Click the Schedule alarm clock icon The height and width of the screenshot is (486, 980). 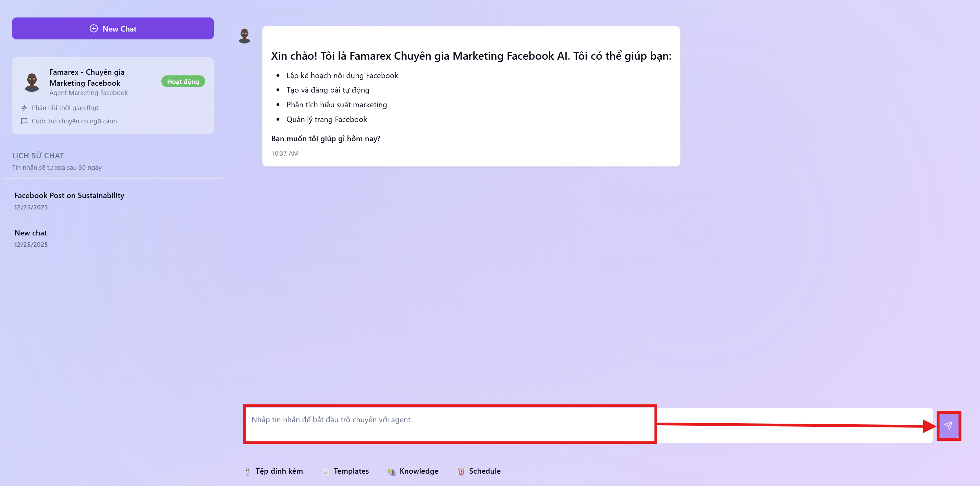click(x=461, y=472)
